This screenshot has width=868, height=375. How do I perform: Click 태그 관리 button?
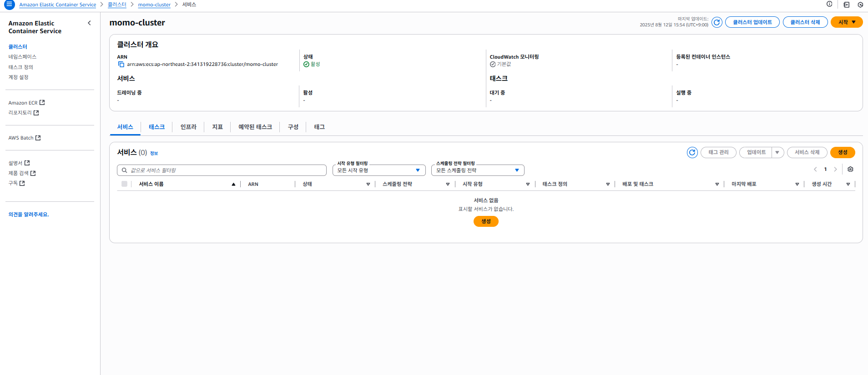(x=718, y=153)
